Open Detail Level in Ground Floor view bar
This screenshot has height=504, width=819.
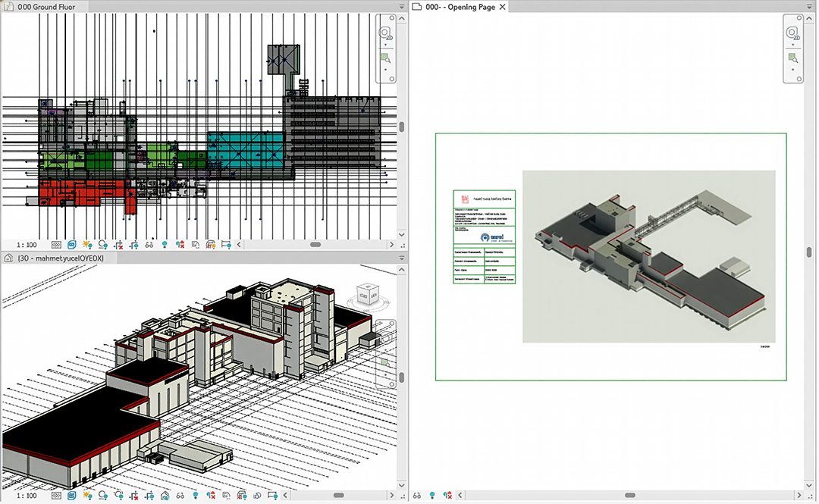(x=55, y=245)
